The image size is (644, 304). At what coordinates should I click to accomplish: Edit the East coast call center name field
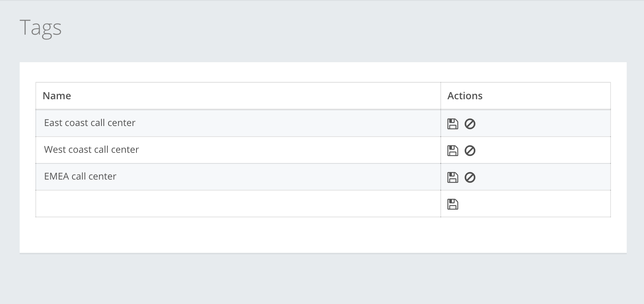tap(238, 123)
